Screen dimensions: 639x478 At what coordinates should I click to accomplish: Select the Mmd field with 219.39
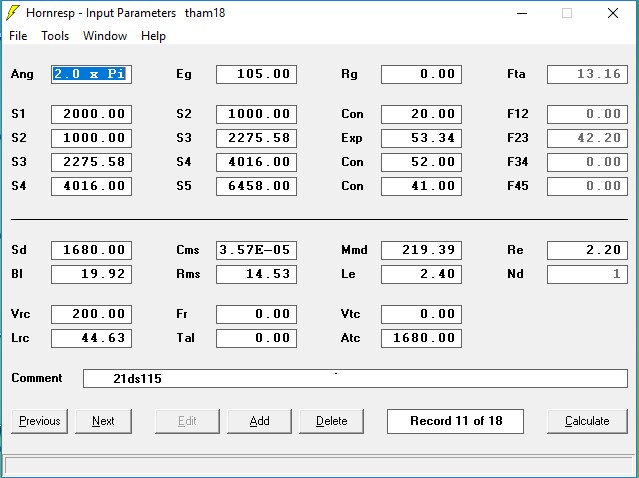point(421,250)
